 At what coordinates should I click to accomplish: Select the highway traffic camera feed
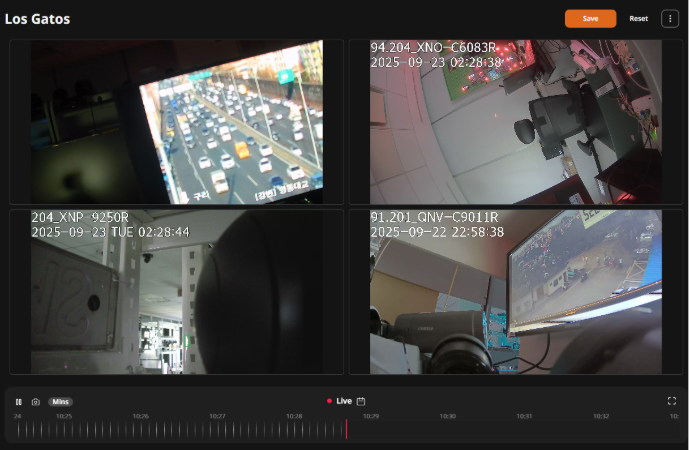coord(177,122)
